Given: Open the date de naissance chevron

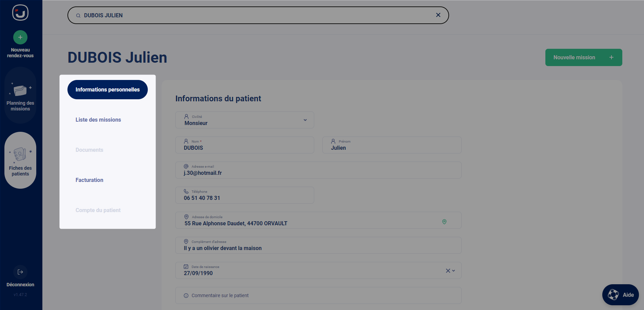Looking at the screenshot, I should [454, 271].
